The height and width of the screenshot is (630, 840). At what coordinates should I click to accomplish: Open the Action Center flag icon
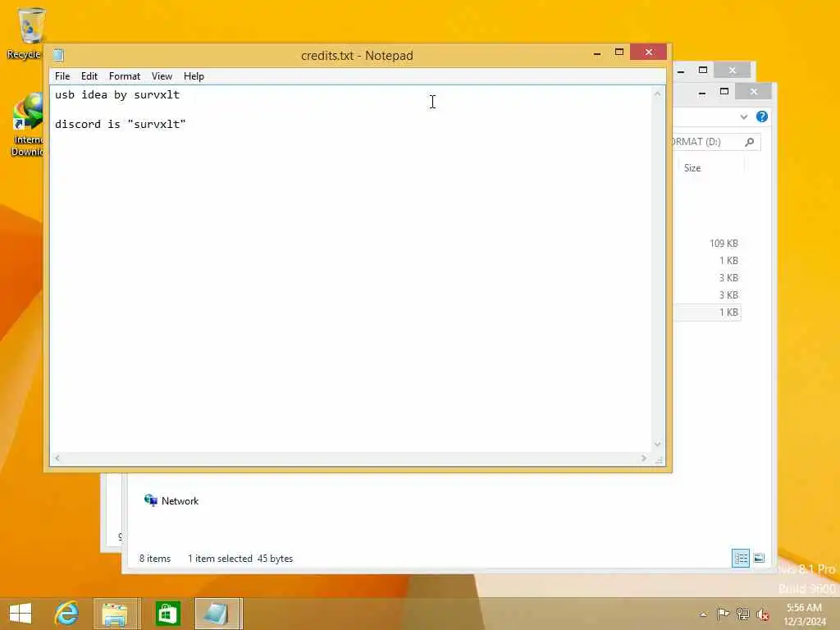(723, 614)
